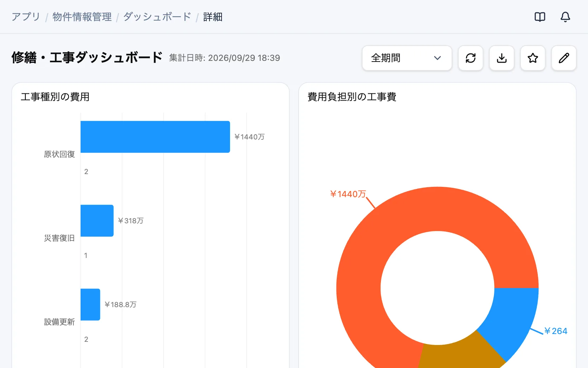Select the 詳細 breadcrumb item
Screen dimensions: 588x368
(x=213, y=17)
